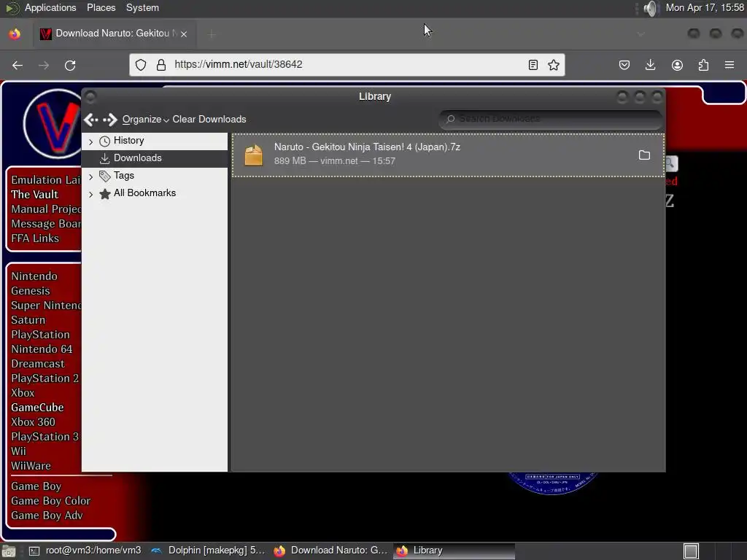This screenshot has width=747, height=560.
Task: Toggle reader view in address bar
Action: [533, 65]
